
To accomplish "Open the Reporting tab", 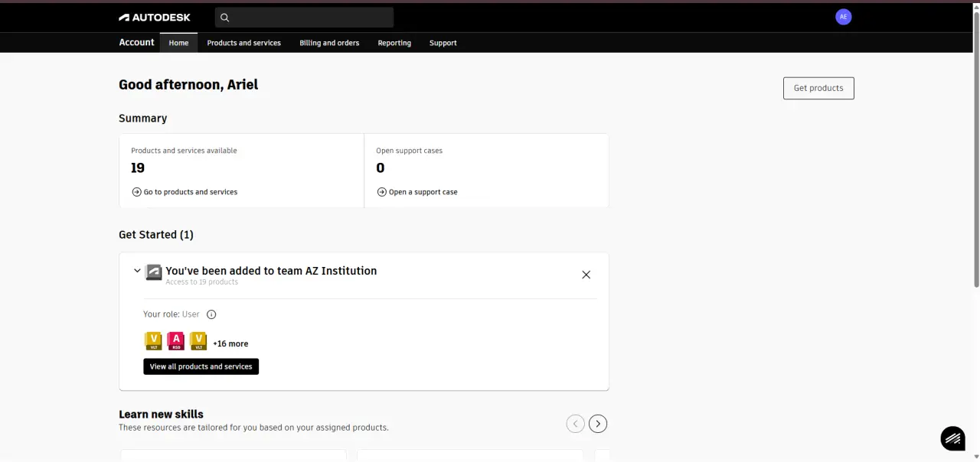I will click(394, 43).
